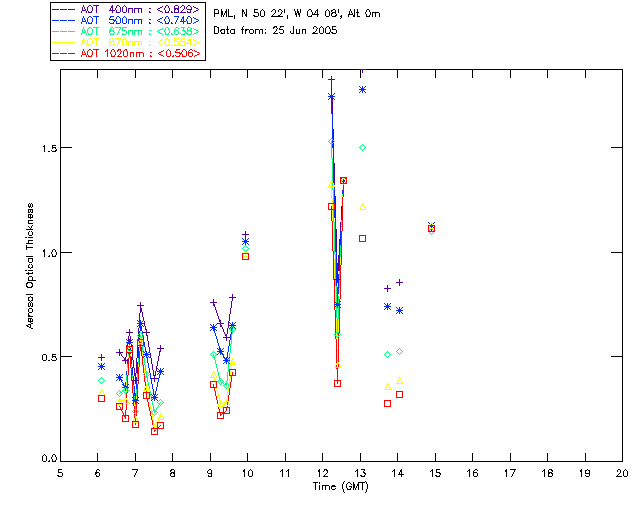This screenshot has height=512, width=640.
Task: Click x-axis tick label 15
Action: pyautogui.click(x=435, y=473)
